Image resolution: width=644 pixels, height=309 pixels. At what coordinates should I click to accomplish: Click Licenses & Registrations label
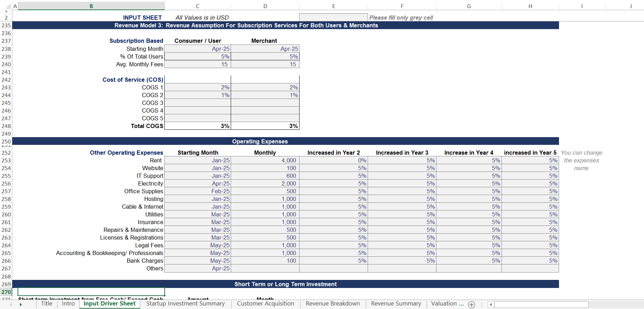132,237
